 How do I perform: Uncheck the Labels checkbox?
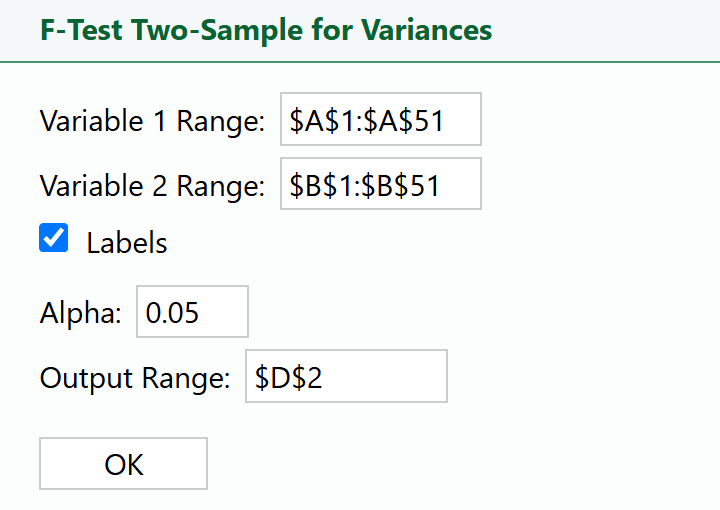54,239
